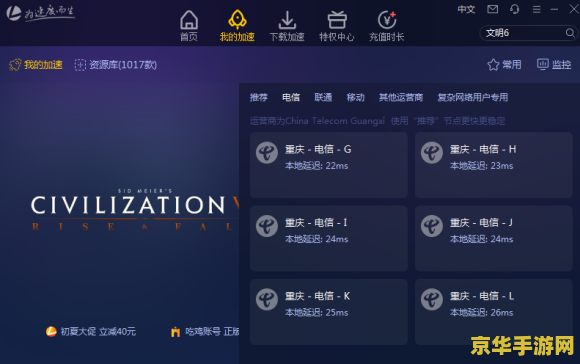Image resolution: width=580 pixels, height=364 pixels.
Task: Minimize the accelerator window
Action: pos(554,9)
